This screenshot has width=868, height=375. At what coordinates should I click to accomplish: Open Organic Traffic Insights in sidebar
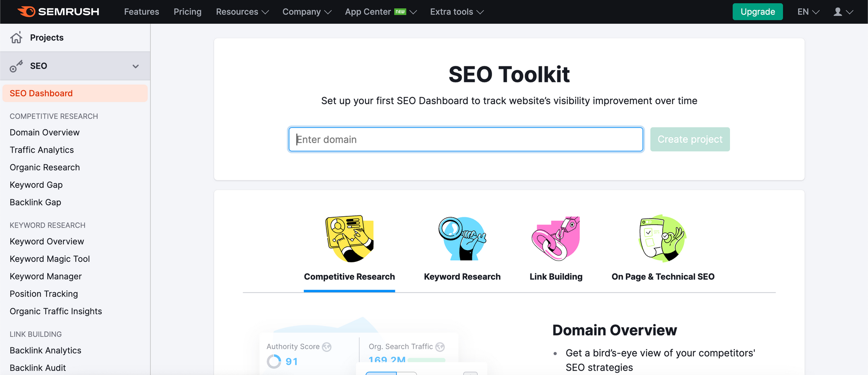[56, 311]
